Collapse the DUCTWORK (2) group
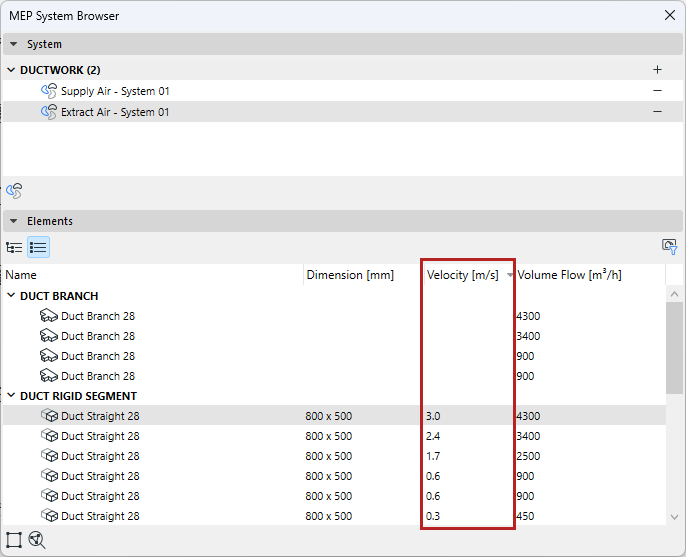The width and height of the screenshot is (686, 557). click(x=11, y=70)
